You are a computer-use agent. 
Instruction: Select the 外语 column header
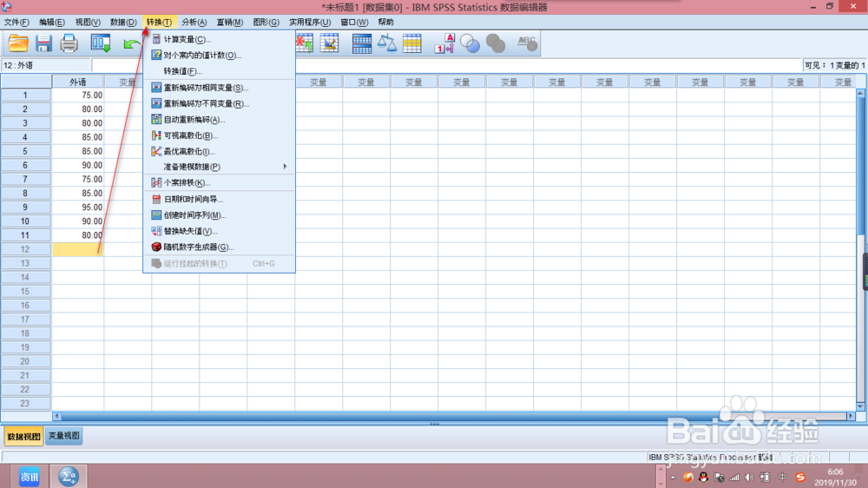(x=77, y=82)
